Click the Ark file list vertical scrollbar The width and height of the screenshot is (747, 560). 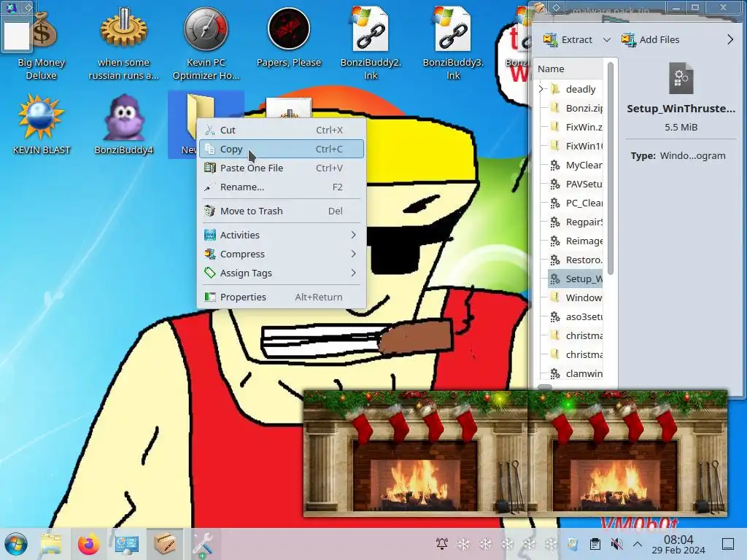click(x=611, y=169)
